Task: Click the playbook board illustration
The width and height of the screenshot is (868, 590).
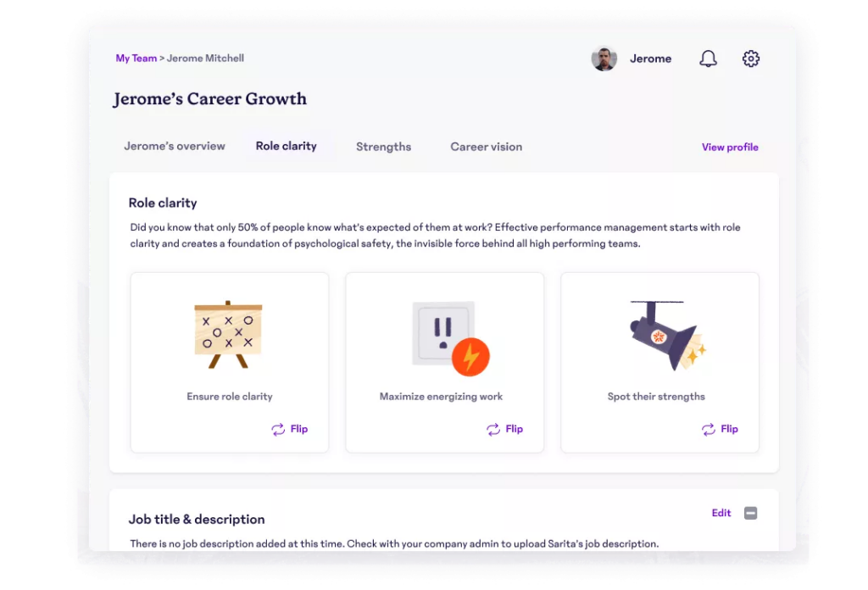Action: 228,334
